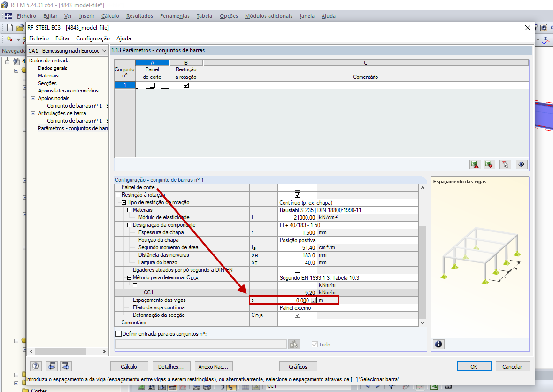Open Ficheiro menu in RF-STEEL EC3 dialog
Viewport: 553px width, 392px height.
[39, 38]
